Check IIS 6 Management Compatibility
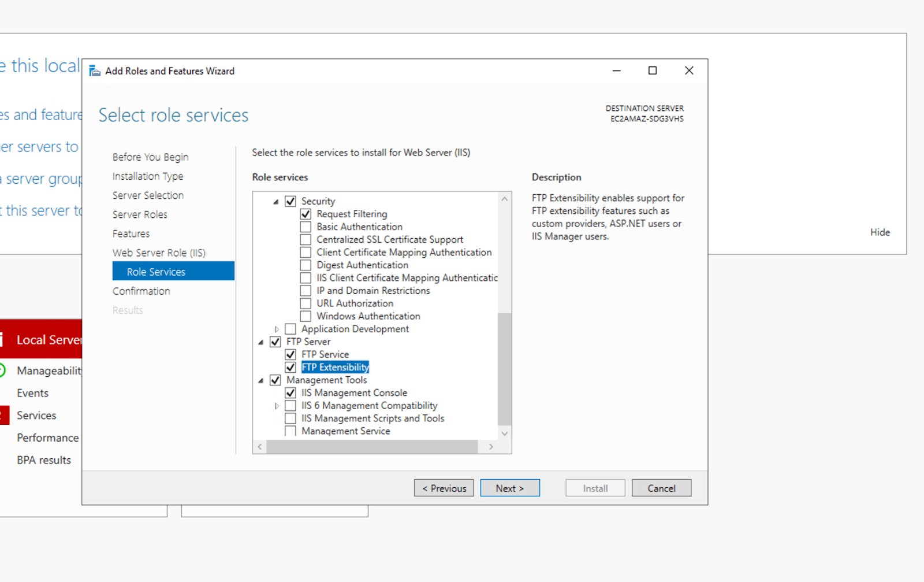Image resolution: width=924 pixels, height=582 pixels. 290,405
